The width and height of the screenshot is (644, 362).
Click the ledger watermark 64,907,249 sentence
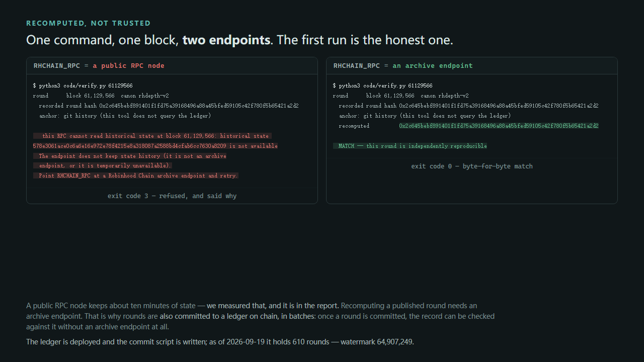[220, 342]
